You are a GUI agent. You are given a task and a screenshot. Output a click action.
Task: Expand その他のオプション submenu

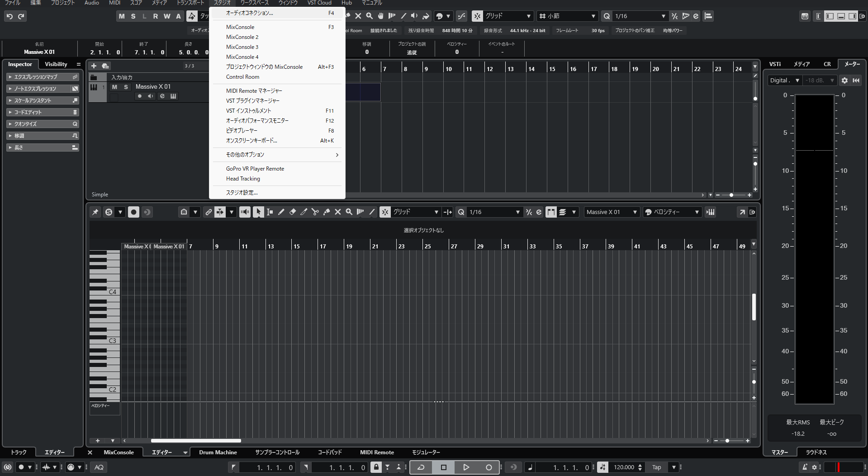pos(277,155)
